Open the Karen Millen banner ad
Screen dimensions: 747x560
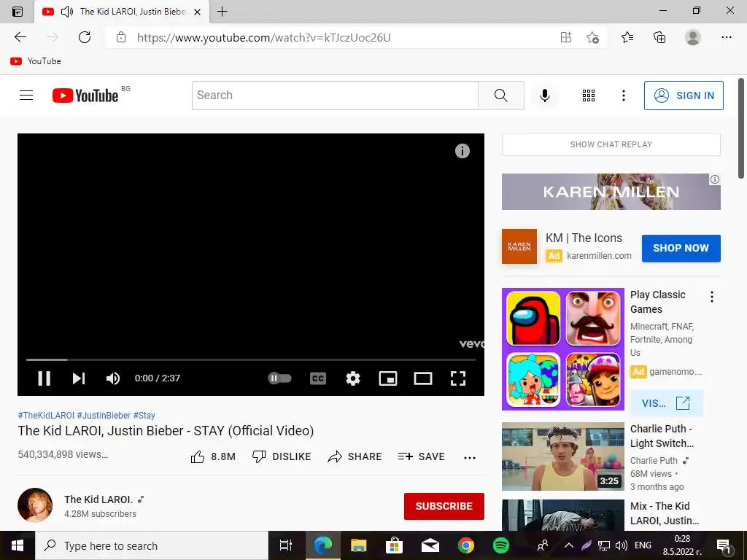[611, 192]
